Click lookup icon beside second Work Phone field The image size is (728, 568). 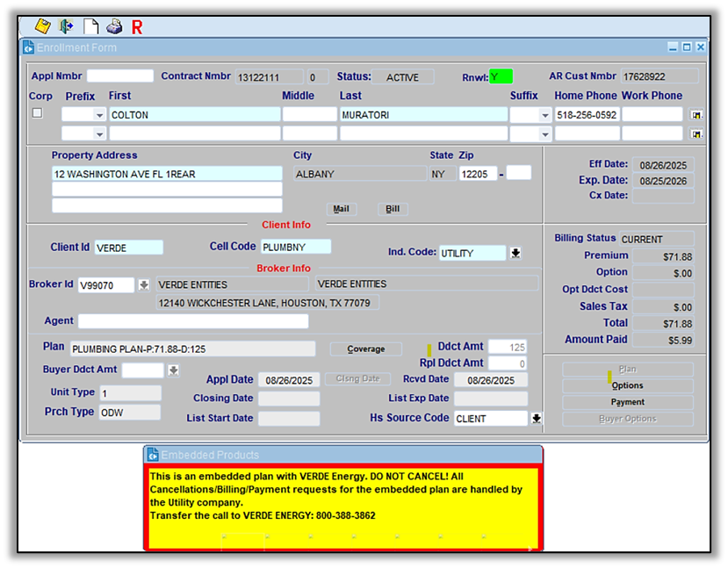point(696,134)
